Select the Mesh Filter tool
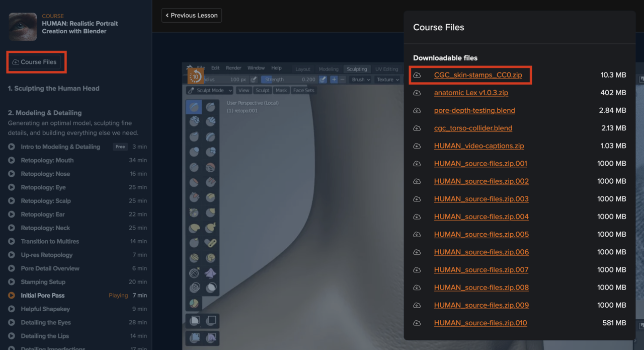 click(194, 337)
